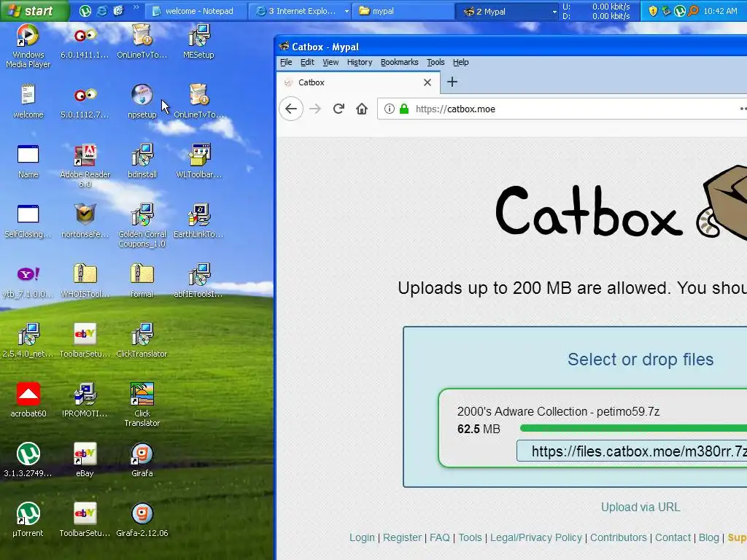Image resolution: width=747 pixels, height=560 pixels.
Task: Open a new browser tab
Action: pyautogui.click(x=452, y=82)
